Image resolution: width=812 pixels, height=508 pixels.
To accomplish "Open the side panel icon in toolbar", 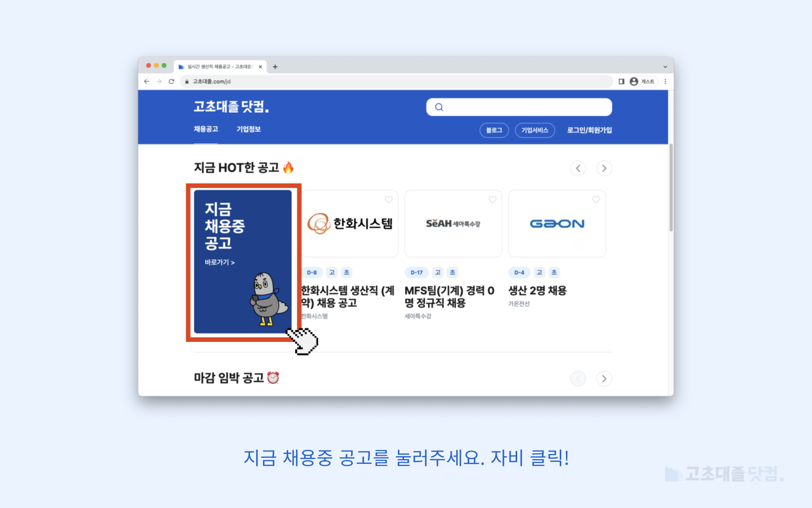I will click(x=621, y=81).
